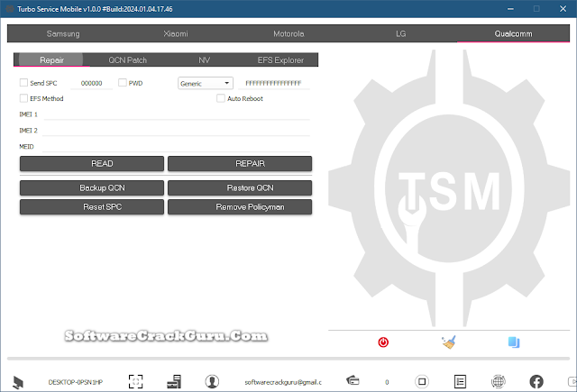Image resolution: width=577 pixels, height=392 pixels.
Task: Switch to the QCN Patch sub-tab
Action: (128, 60)
